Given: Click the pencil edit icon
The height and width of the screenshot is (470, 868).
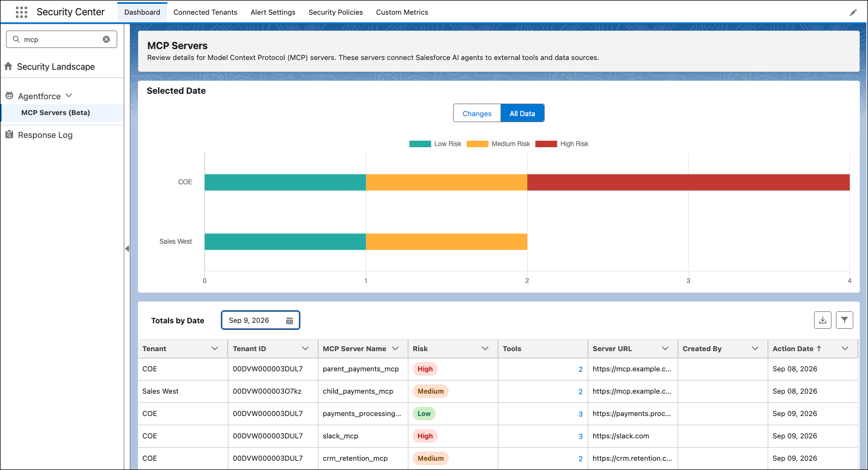Looking at the screenshot, I should [x=853, y=13].
